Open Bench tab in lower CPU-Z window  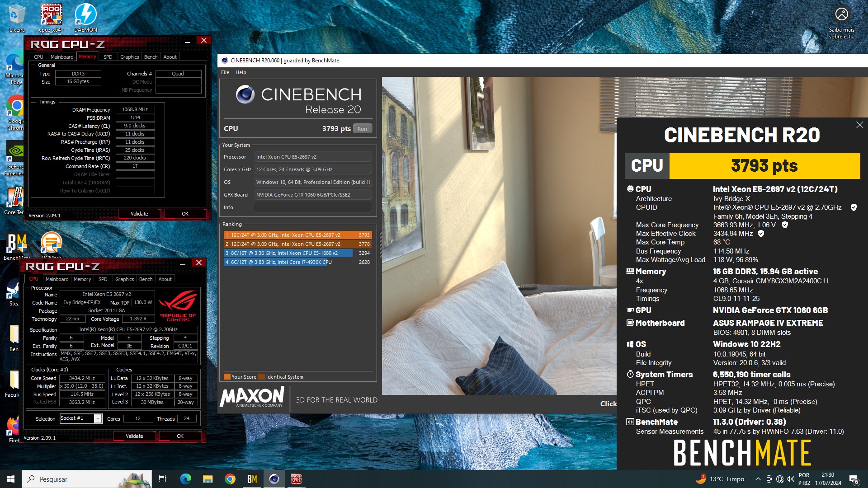pyautogui.click(x=146, y=279)
